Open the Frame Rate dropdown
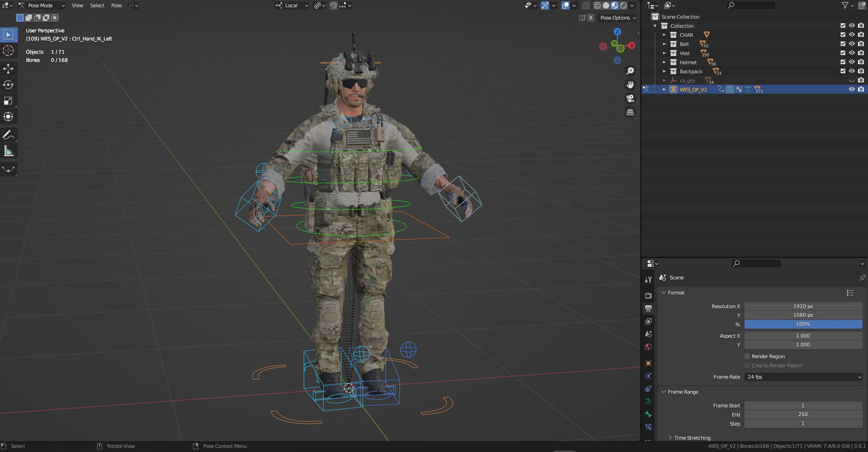Image resolution: width=868 pixels, height=452 pixels. click(803, 377)
